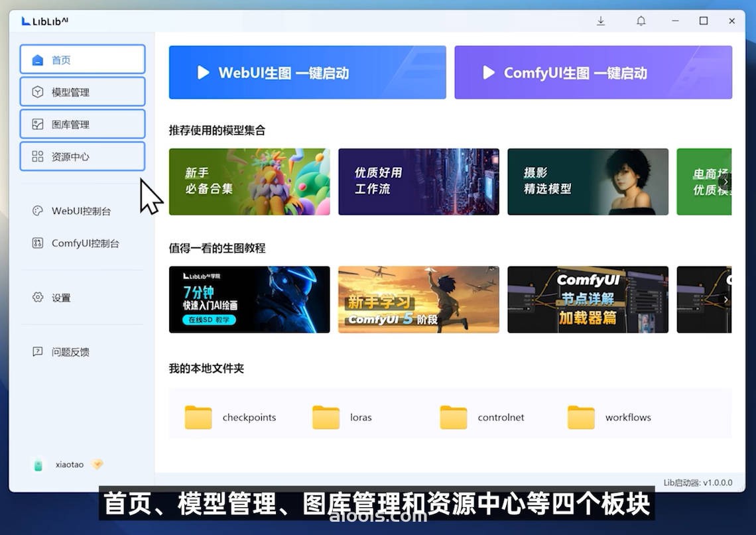
Task: Maximize the LibLib window
Action: point(704,21)
